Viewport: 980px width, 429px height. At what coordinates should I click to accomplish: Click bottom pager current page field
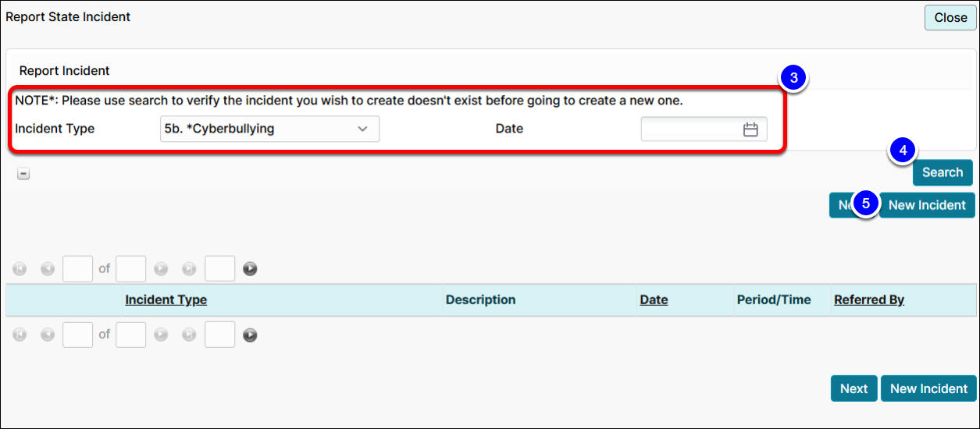coord(77,335)
